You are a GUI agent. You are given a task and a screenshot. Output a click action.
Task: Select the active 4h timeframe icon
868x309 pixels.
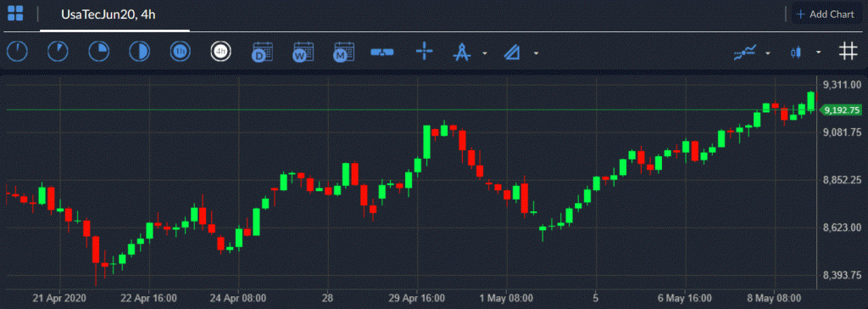pos(221,52)
